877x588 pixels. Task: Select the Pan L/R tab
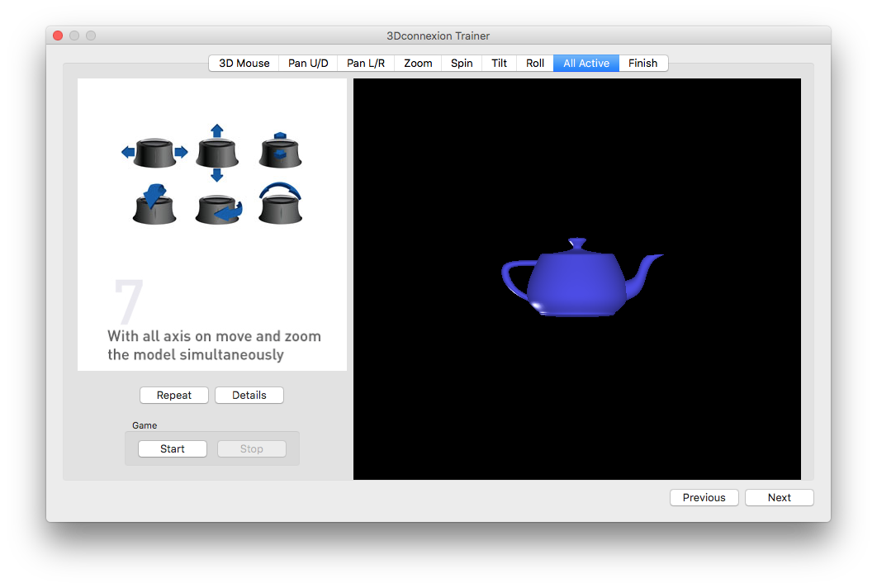tap(366, 64)
